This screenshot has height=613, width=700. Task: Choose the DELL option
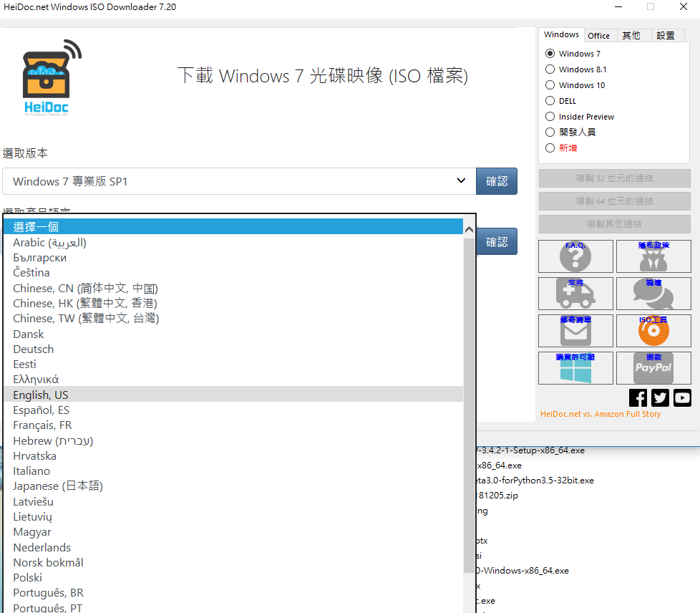point(550,100)
